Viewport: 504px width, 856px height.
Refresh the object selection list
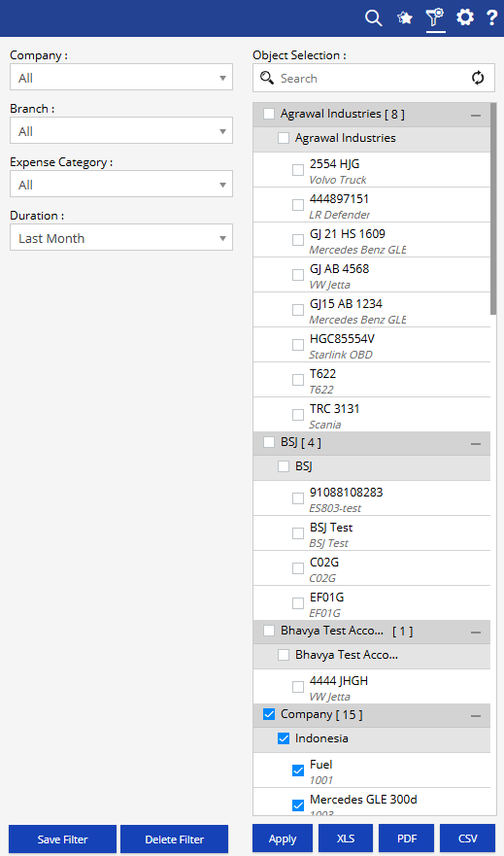tap(478, 78)
